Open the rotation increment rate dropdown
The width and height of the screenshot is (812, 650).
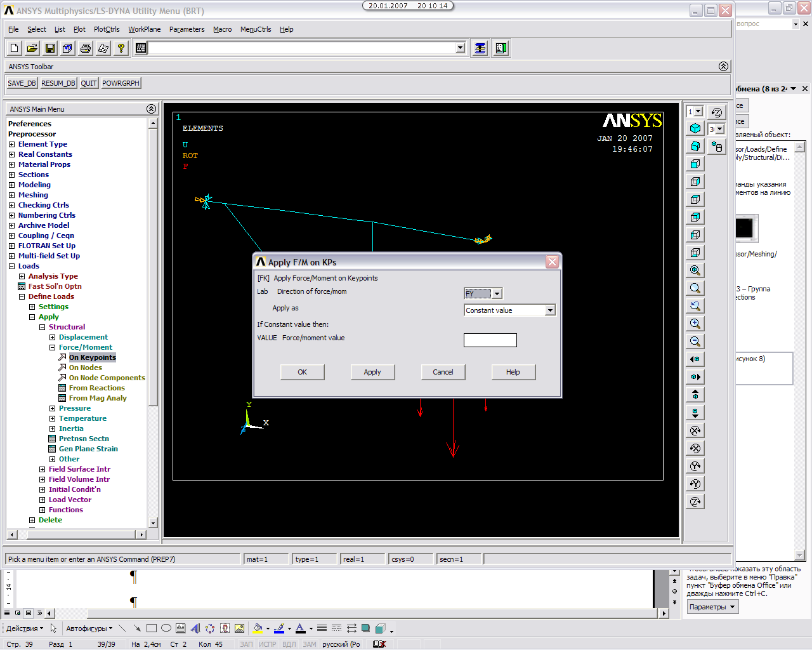[719, 129]
